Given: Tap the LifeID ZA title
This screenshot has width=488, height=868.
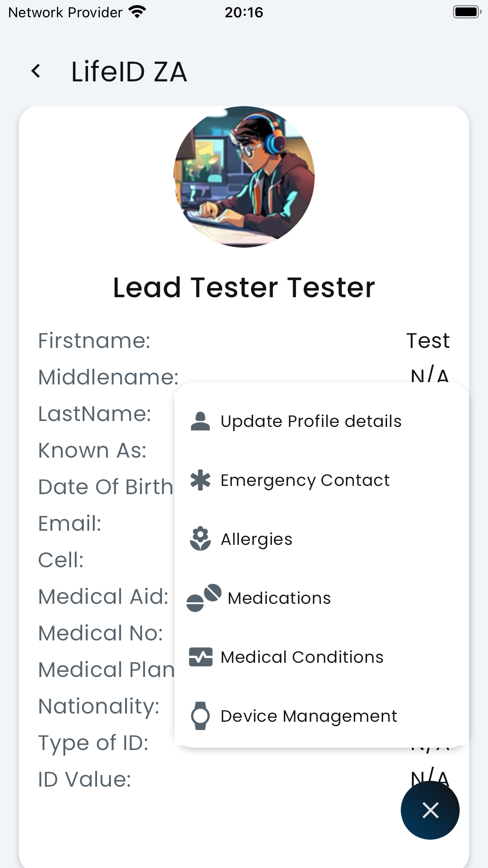Looking at the screenshot, I should (129, 72).
